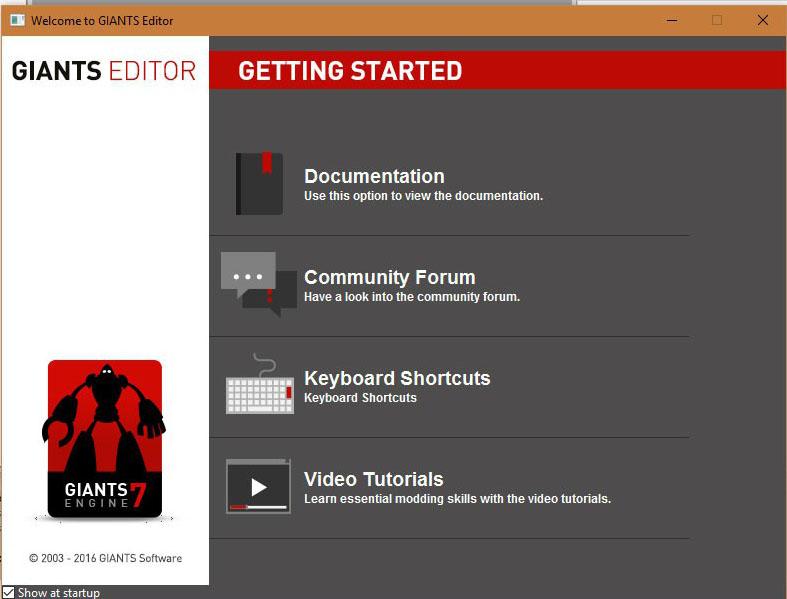Toggle the Show at startup checkbox
Image resolution: width=787 pixels, height=599 pixels.
pyautogui.click(x=9, y=592)
